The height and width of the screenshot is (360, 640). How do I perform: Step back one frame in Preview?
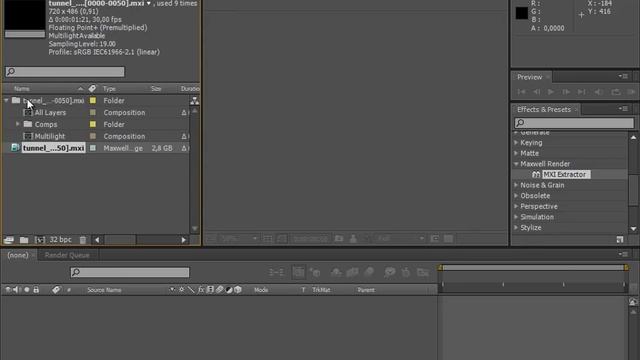click(x=537, y=92)
